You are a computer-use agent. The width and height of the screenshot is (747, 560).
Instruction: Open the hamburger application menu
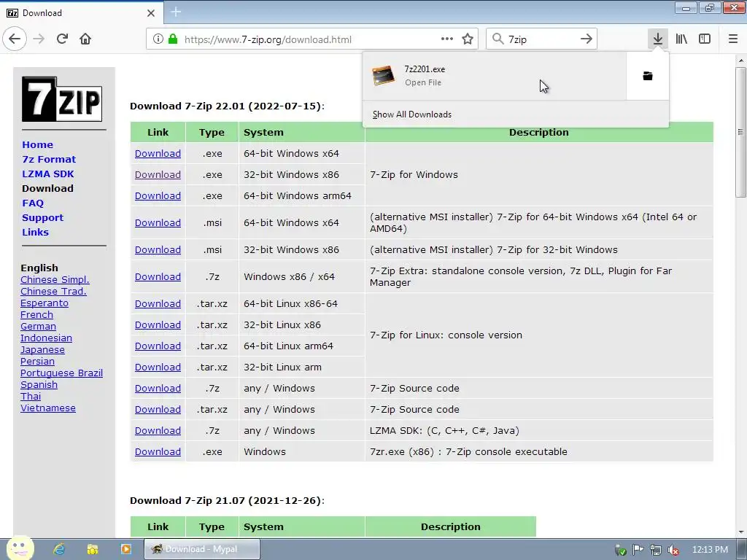pyautogui.click(x=733, y=39)
